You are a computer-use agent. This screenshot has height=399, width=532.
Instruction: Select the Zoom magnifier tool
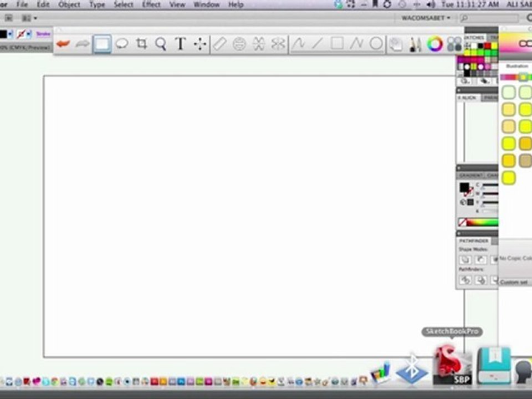161,44
